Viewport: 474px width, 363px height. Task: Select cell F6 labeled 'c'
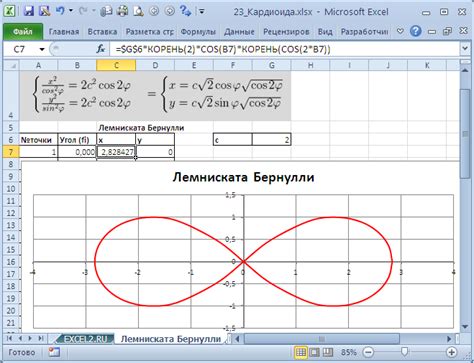coord(233,140)
